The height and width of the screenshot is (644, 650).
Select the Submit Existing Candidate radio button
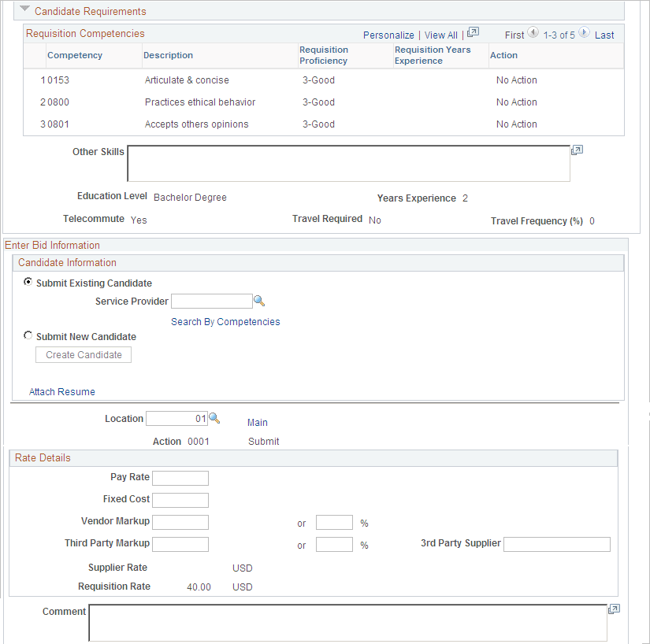[28, 283]
